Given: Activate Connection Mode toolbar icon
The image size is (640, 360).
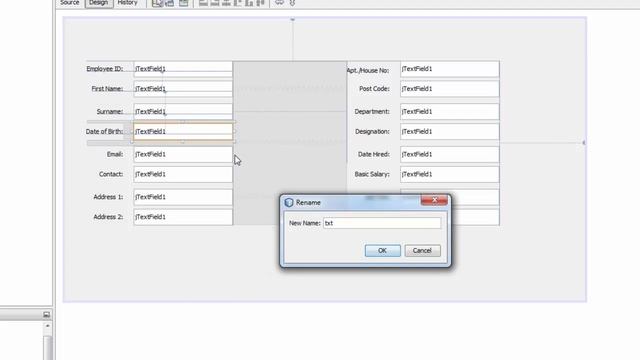Looking at the screenshot, I should 170,3.
